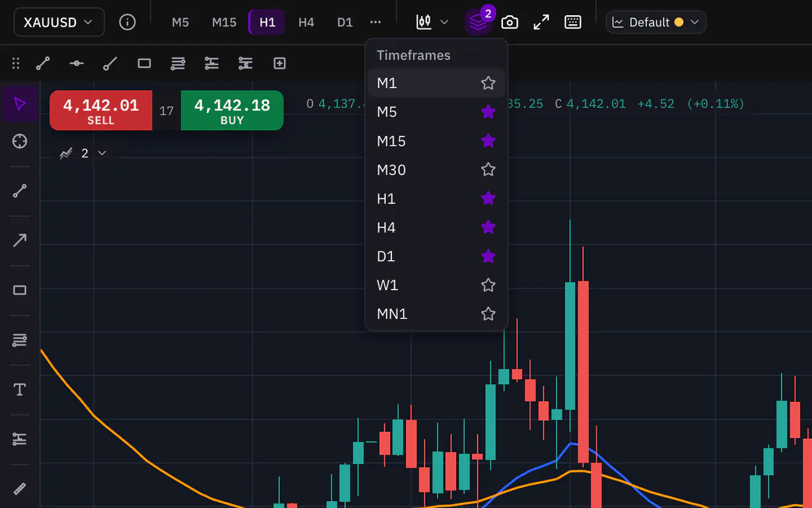The height and width of the screenshot is (508, 812).
Task: Click the red SELL 4,142.01 button
Action: [x=101, y=110]
